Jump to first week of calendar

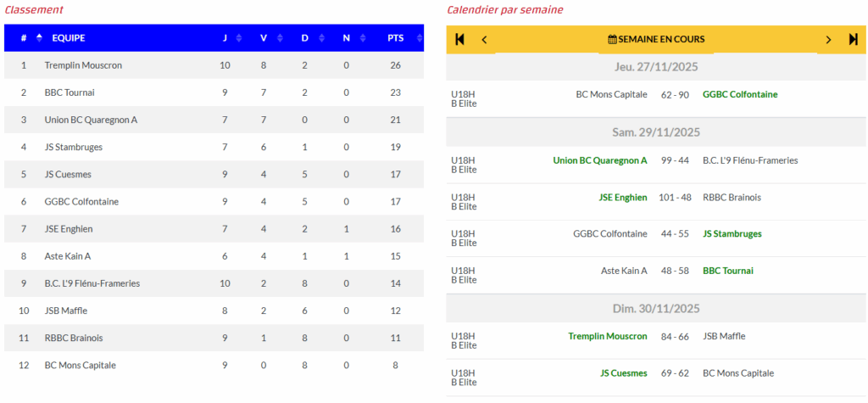(459, 39)
